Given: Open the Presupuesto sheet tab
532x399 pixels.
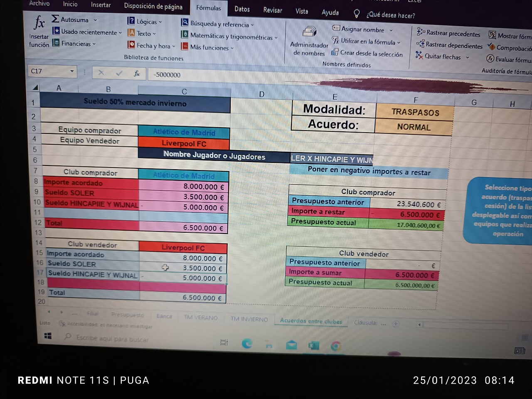Looking at the screenshot, I should pyautogui.click(x=128, y=315).
